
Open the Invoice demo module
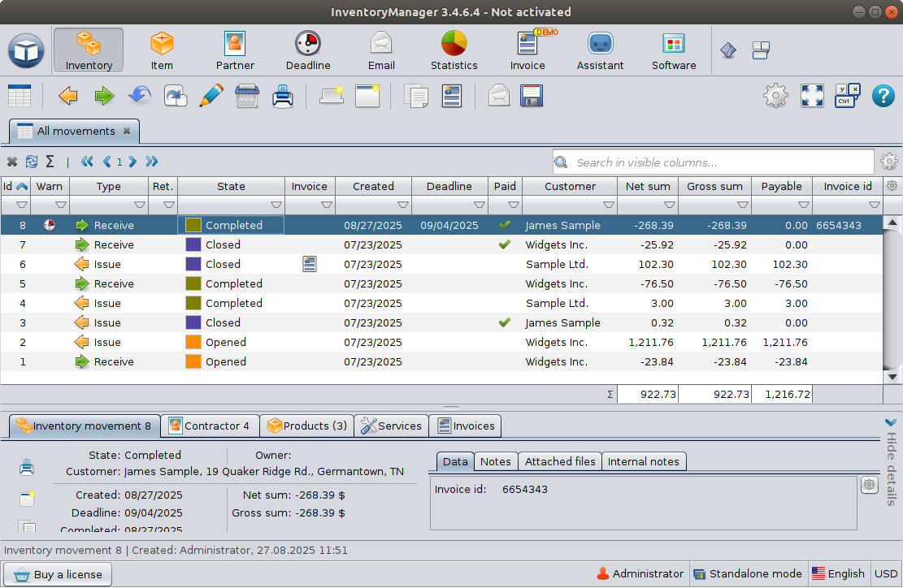(x=527, y=50)
